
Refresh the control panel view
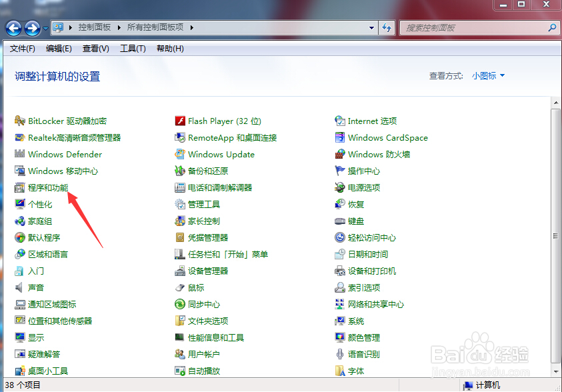click(387, 27)
